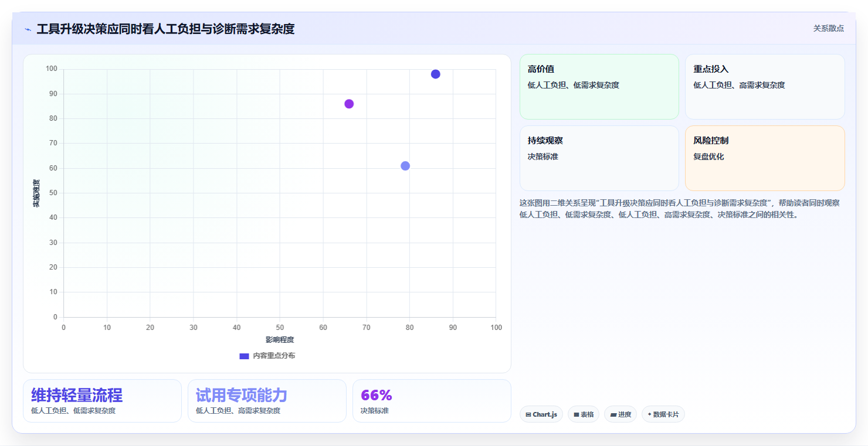This screenshot has height=446, width=868.
Task: Select the 重点投入 quadrant card
Action: pyautogui.click(x=765, y=87)
